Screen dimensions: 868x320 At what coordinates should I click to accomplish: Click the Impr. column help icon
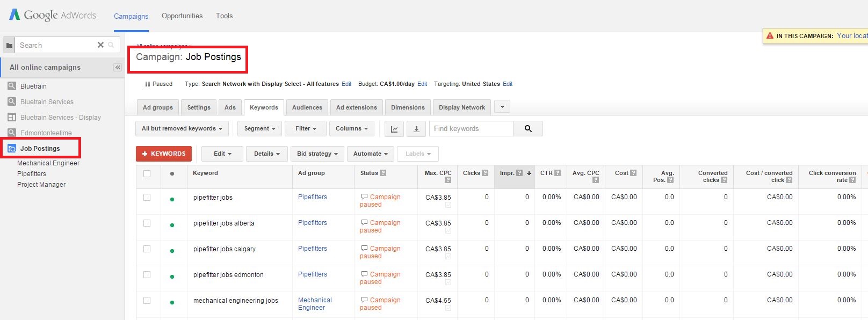tap(519, 173)
